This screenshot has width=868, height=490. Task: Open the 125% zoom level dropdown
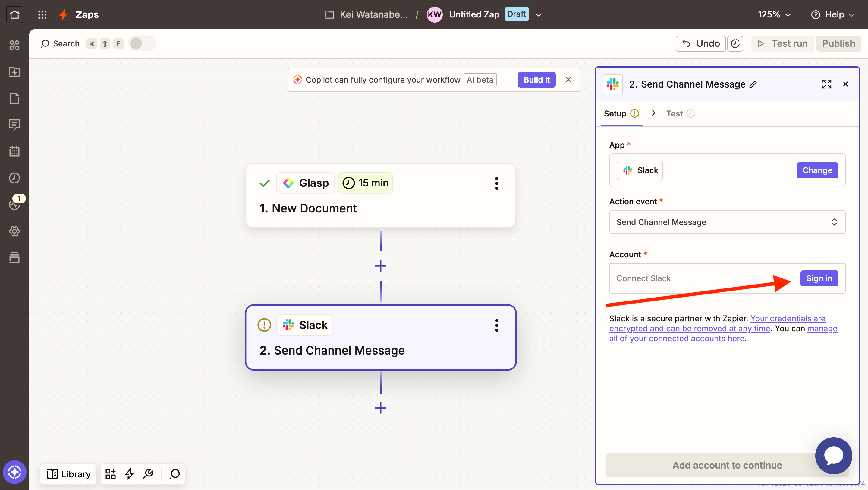coord(774,14)
